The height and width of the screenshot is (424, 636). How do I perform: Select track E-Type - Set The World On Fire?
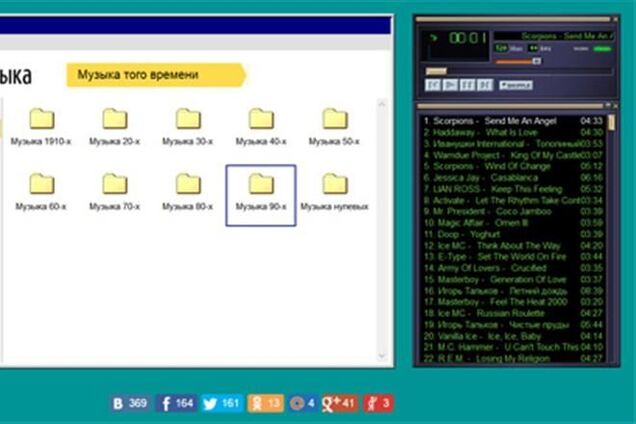pyautogui.click(x=513, y=257)
